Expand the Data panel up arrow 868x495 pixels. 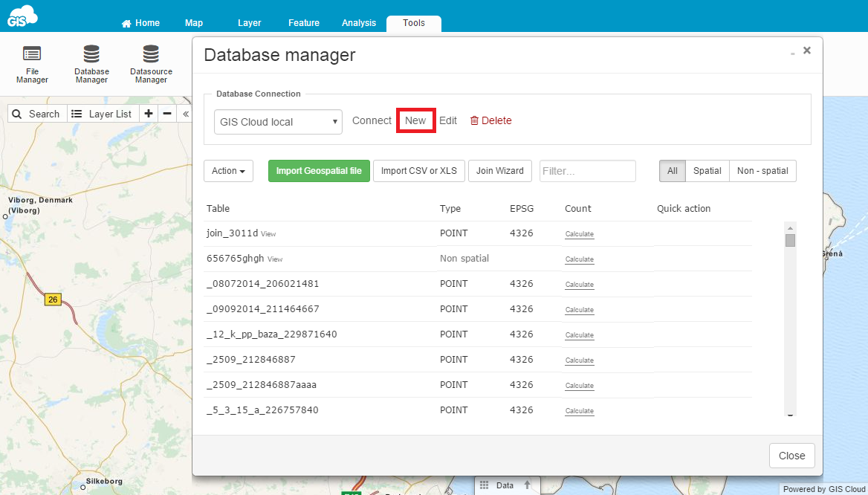pos(527,485)
